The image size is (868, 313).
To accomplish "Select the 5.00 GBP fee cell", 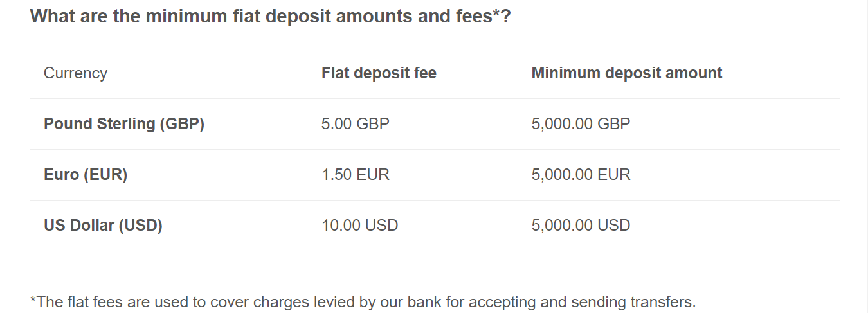I will point(356,124).
